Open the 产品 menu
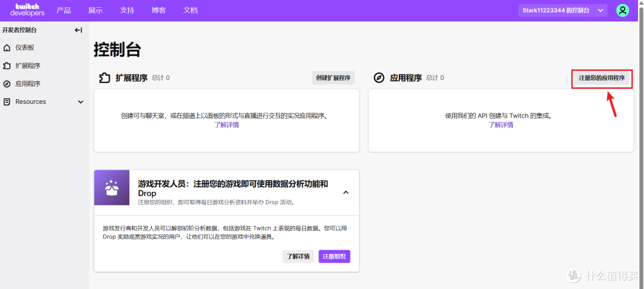The width and height of the screenshot is (644, 289). click(64, 10)
